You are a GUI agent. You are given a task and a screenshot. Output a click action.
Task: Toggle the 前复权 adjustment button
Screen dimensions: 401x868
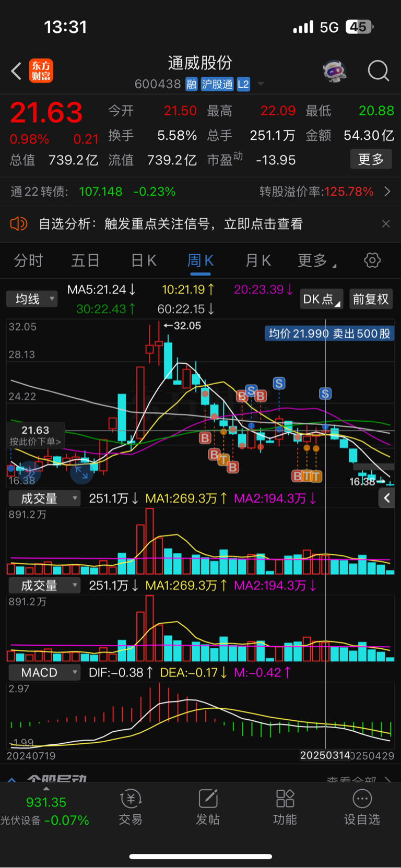point(371,299)
